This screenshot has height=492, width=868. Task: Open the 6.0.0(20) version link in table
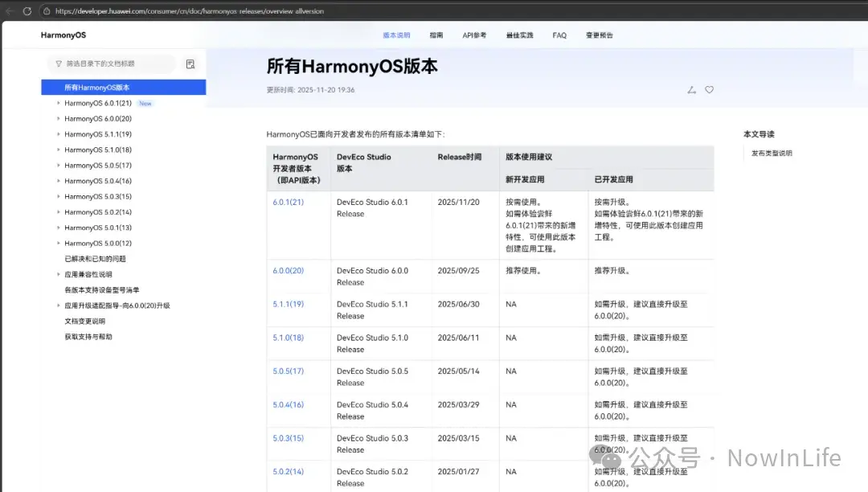click(x=288, y=271)
